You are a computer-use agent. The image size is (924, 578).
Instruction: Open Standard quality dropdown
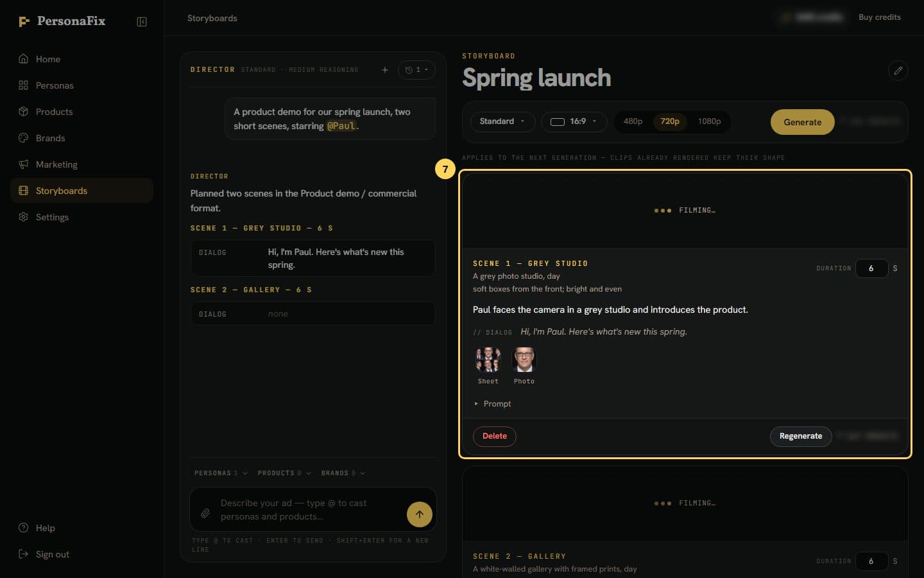pyautogui.click(x=502, y=121)
